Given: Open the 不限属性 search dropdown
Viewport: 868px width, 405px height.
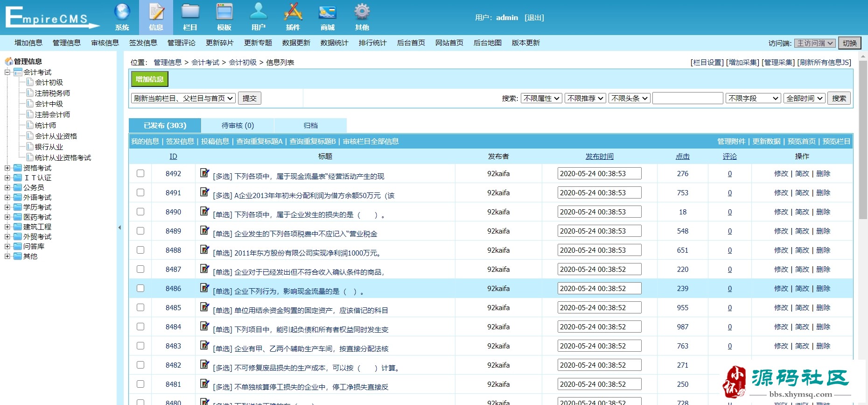Looking at the screenshot, I should (541, 98).
